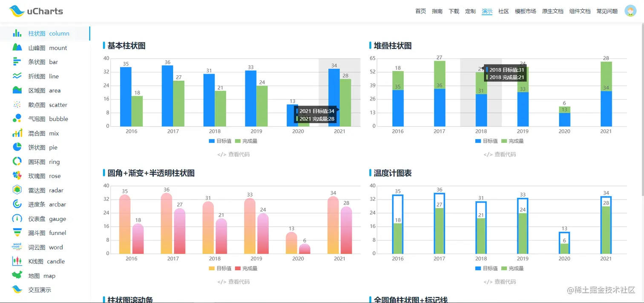Screen dimensions: 644x303
Task: Toggle 完成量 legend in 堆叠柱状图
Action: (512, 141)
